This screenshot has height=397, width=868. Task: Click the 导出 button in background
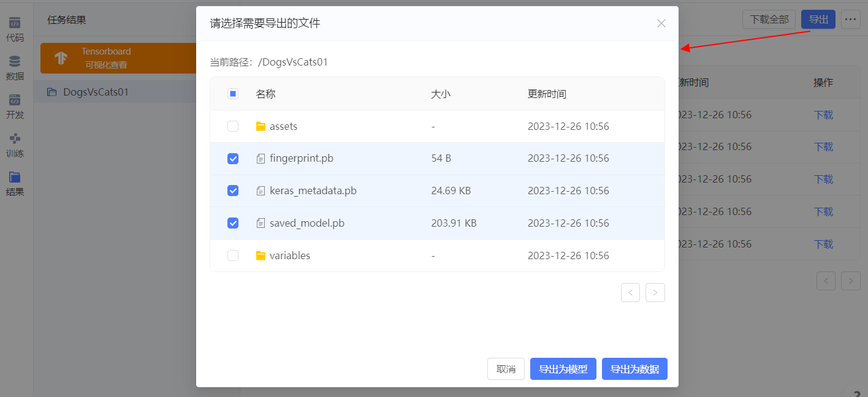click(x=818, y=20)
